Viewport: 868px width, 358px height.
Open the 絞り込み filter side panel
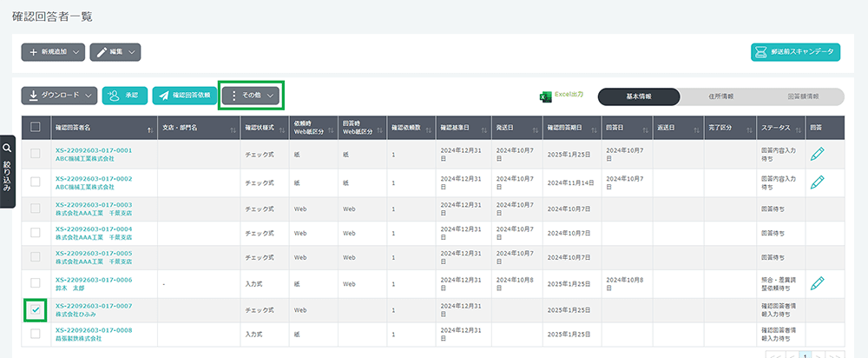pyautogui.click(x=8, y=171)
